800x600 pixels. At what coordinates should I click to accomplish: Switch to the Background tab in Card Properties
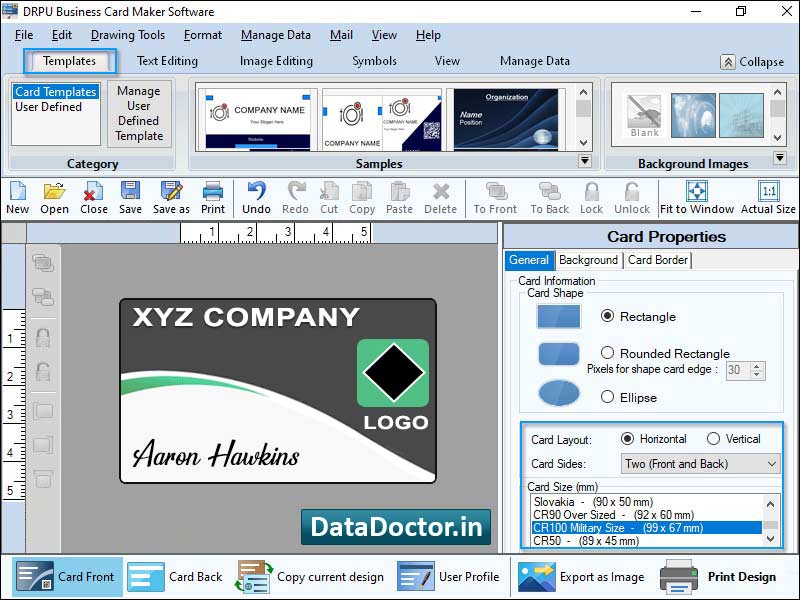point(588,260)
